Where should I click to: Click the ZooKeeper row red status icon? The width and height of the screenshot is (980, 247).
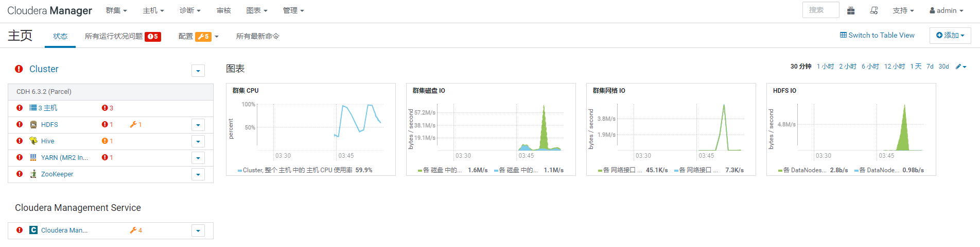20,174
